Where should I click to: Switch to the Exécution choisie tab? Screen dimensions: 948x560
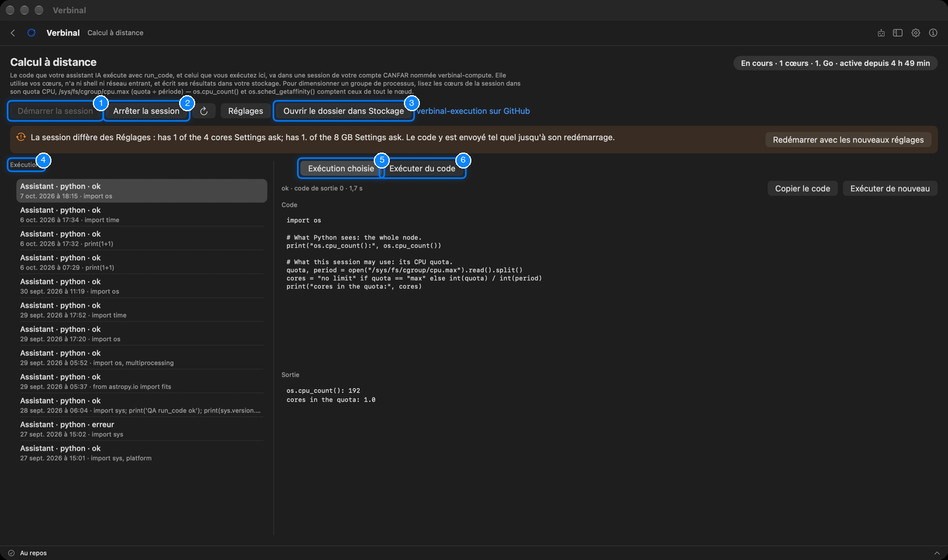coord(341,169)
